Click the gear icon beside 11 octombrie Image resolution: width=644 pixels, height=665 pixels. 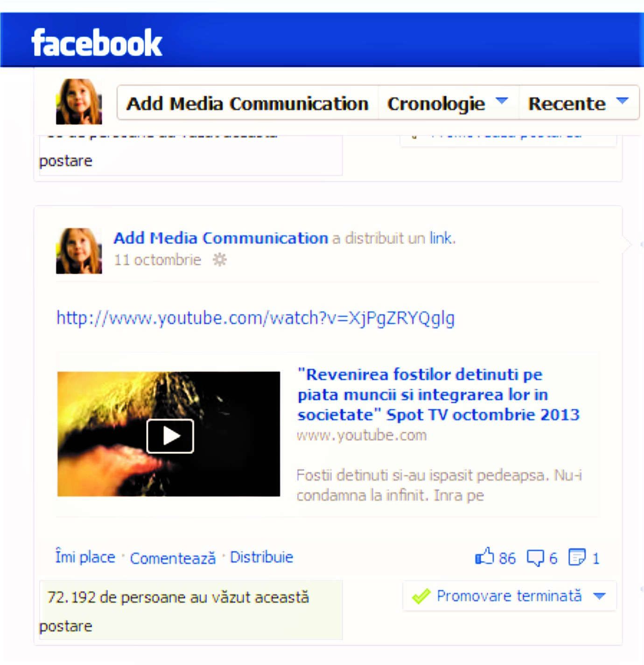220,260
